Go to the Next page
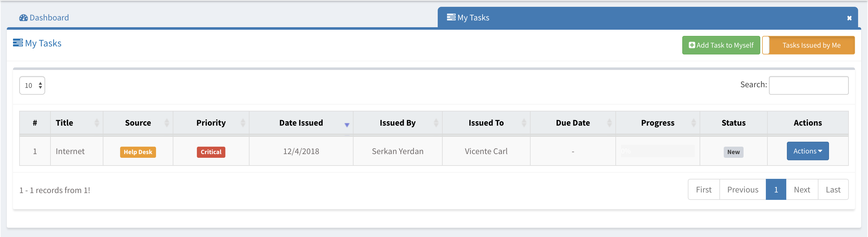 click(x=802, y=190)
